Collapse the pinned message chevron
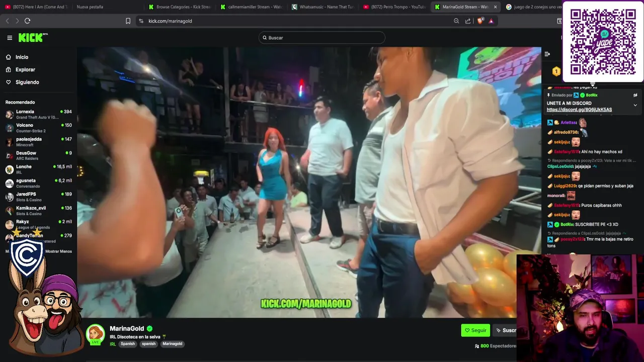This screenshot has height=362, width=644. point(635,105)
